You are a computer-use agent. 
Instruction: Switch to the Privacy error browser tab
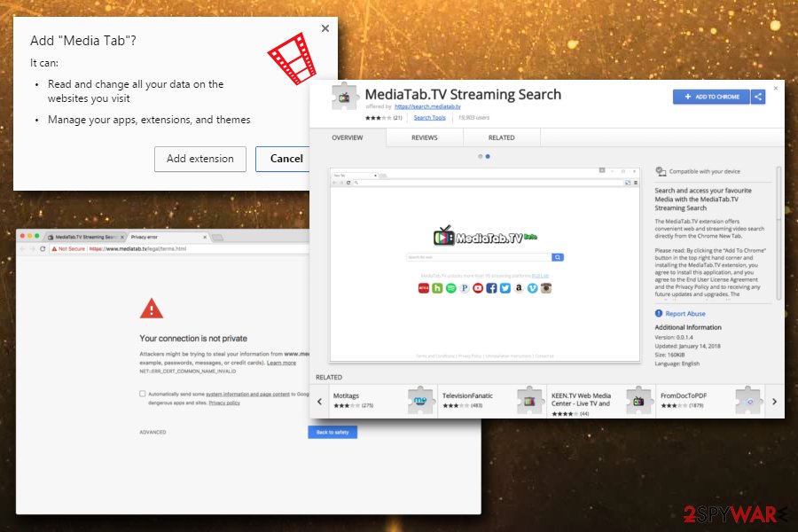167,238
